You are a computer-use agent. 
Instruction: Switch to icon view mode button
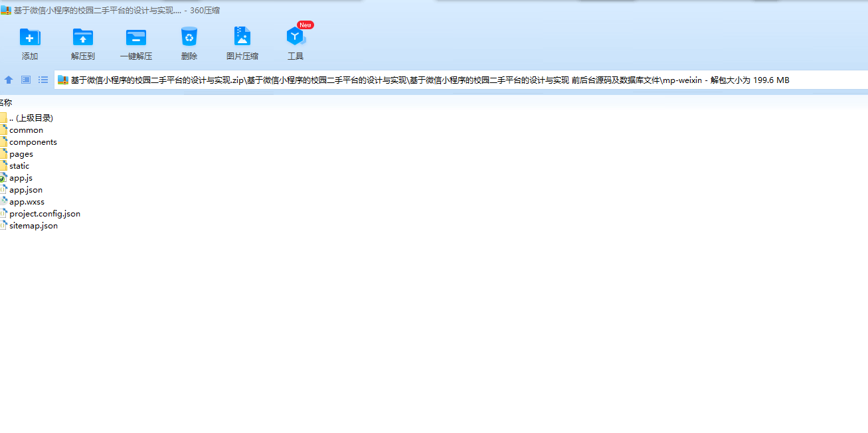[x=26, y=80]
